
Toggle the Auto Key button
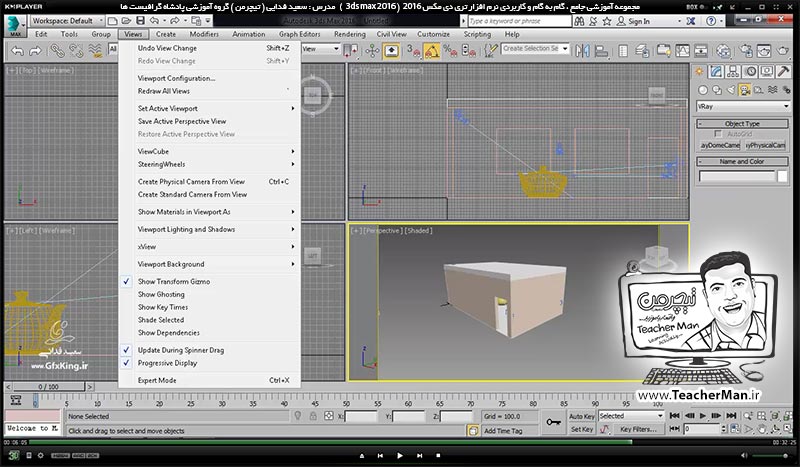coord(582,416)
